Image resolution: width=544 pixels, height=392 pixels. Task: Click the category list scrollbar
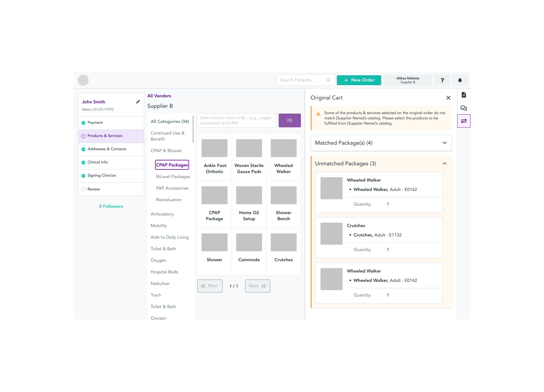click(x=193, y=129)
